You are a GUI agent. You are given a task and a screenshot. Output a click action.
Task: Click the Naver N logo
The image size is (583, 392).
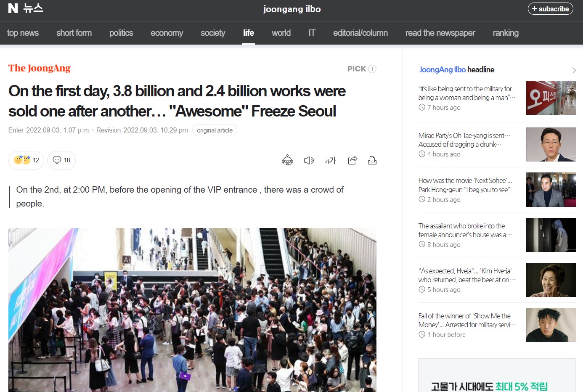coord(13,8)
